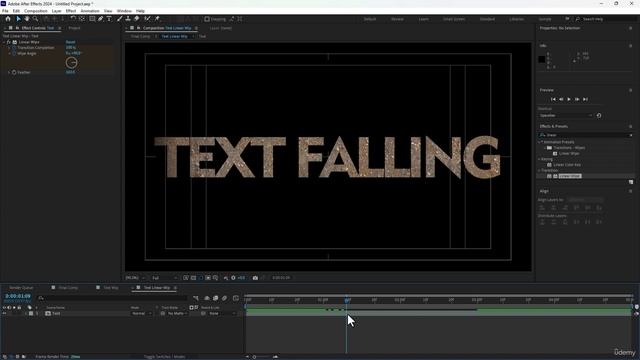
Task: Open the Effect menu
Action: point(71,11)
